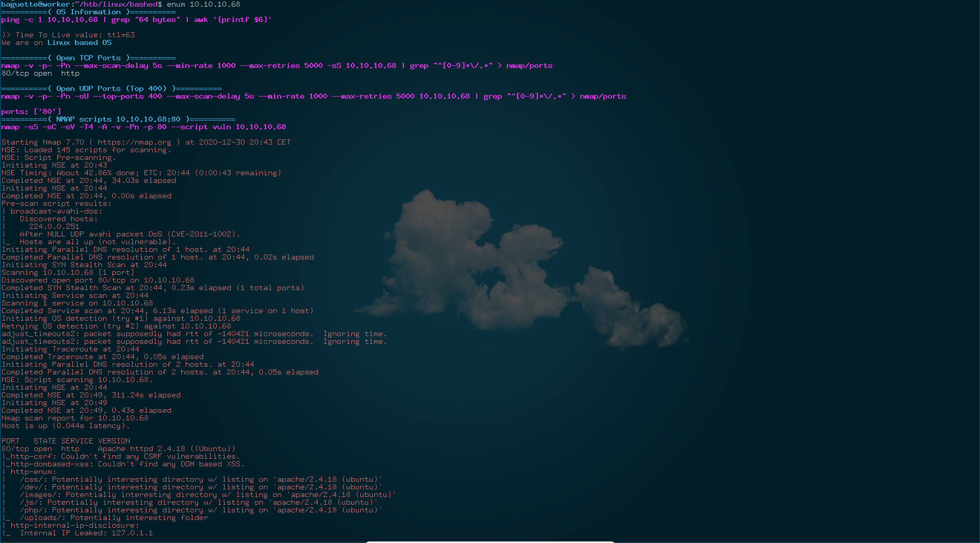Click 'Retrying OS detection (try #2)' line
The width and height of the screenshot is (980, 543).
click(x=116, y=326)
